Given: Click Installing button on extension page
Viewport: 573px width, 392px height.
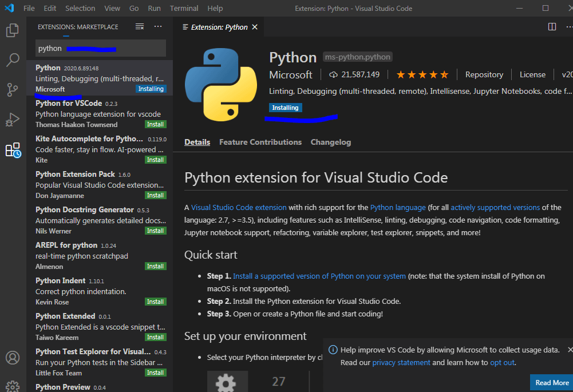Looking at the screenshot, I should [x=286, y=108].
